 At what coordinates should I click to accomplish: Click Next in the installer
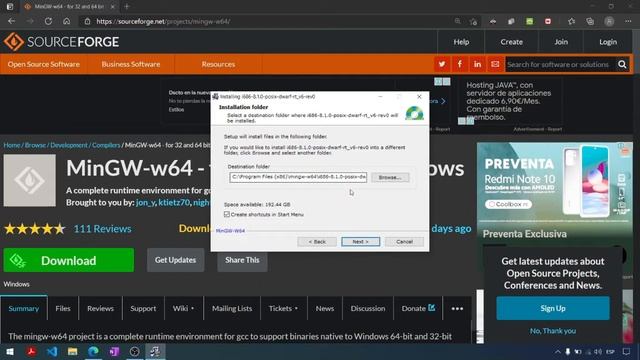pyautogui.click(x=360, y=242)
